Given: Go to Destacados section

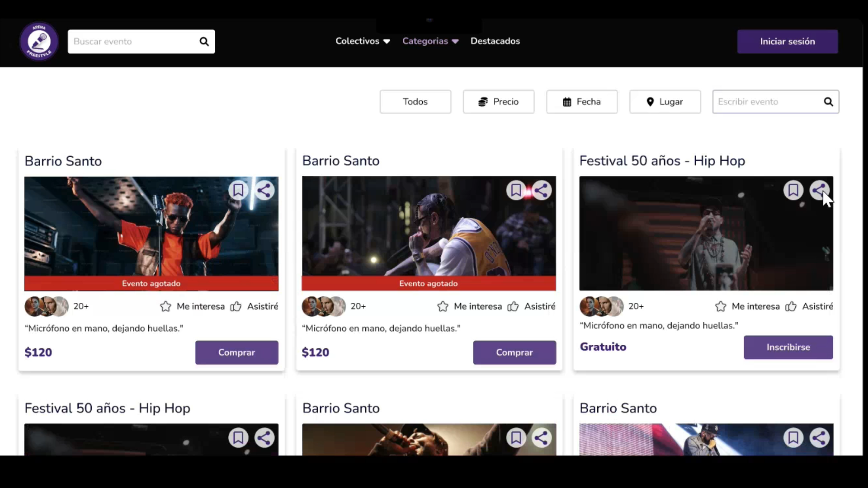Looking at the screenshot, I should pyautogui.click(x=495, y=41).
